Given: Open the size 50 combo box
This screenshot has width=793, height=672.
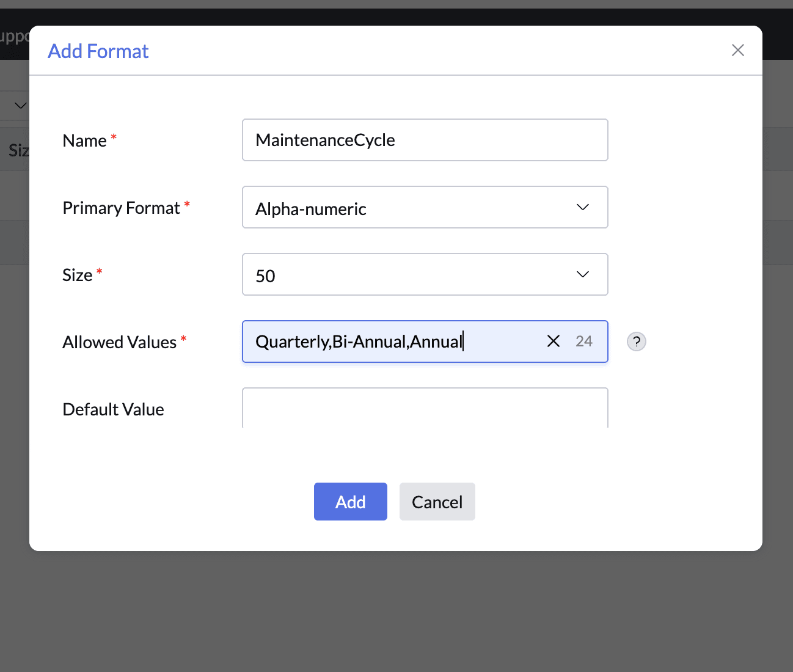Looking at the screenshot, I should coord(425,274).
